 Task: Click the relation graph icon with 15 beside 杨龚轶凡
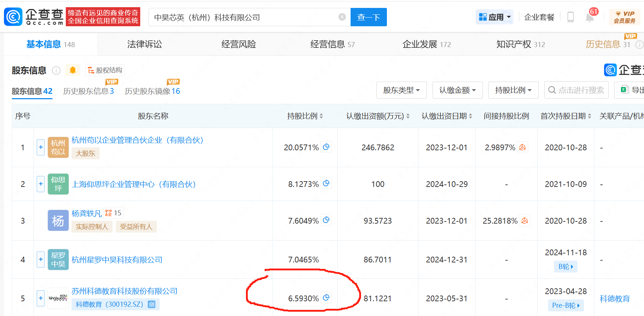pos(113,213)
